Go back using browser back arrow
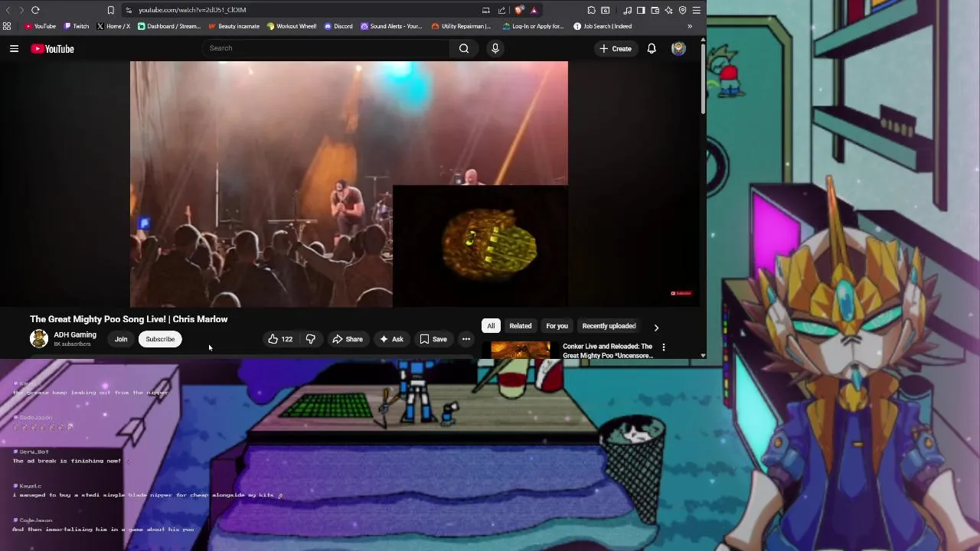The width and height of the screenshot is (980, 551). (x=8, y=10)
